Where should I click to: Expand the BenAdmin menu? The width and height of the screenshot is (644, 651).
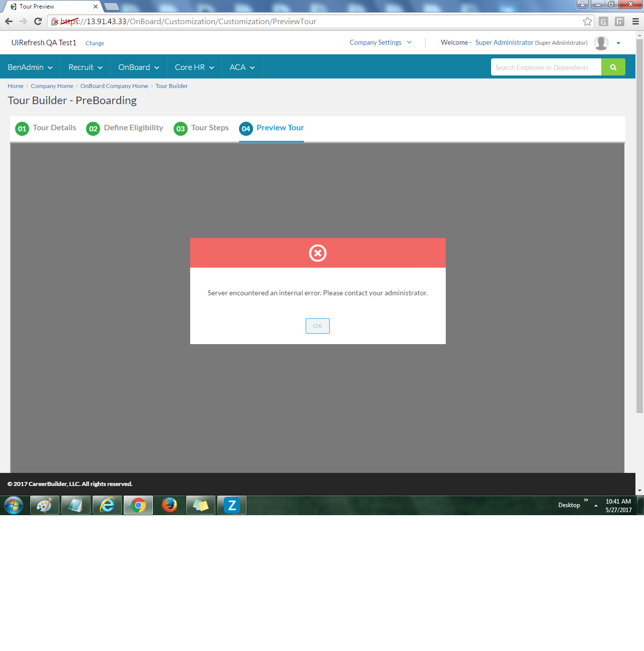click(x=30, y=67)
